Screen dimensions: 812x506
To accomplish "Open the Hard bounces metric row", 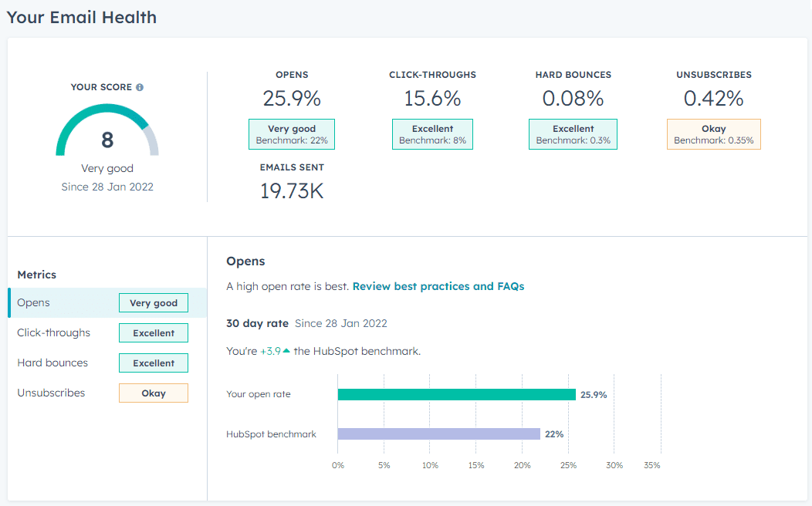I will [x=107, y=363].
